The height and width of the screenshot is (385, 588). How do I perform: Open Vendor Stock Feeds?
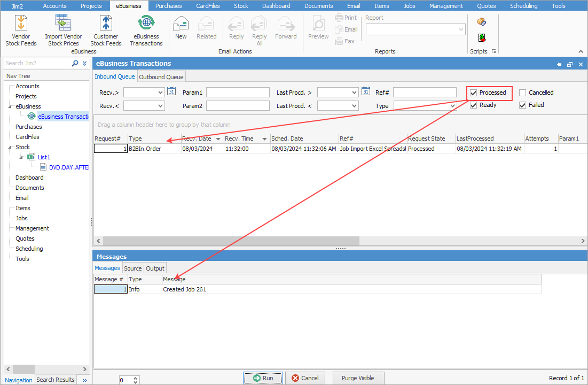click(x=21, y=30)
